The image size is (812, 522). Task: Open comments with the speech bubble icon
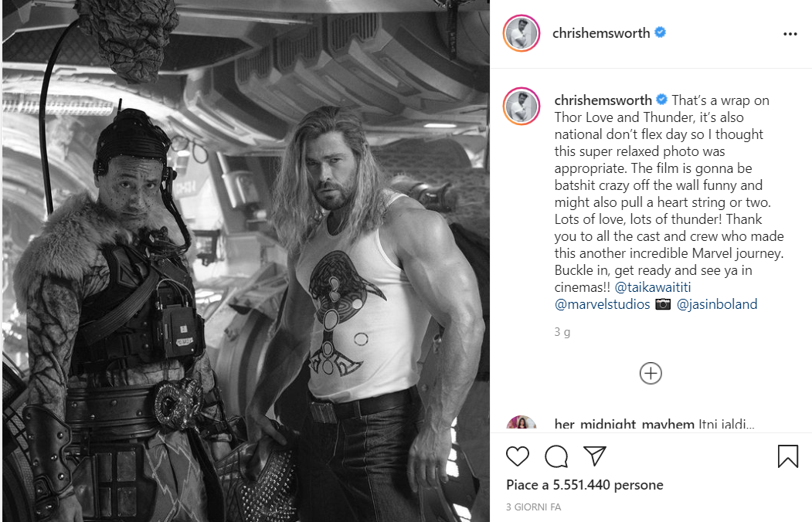(x=557, y=456)
